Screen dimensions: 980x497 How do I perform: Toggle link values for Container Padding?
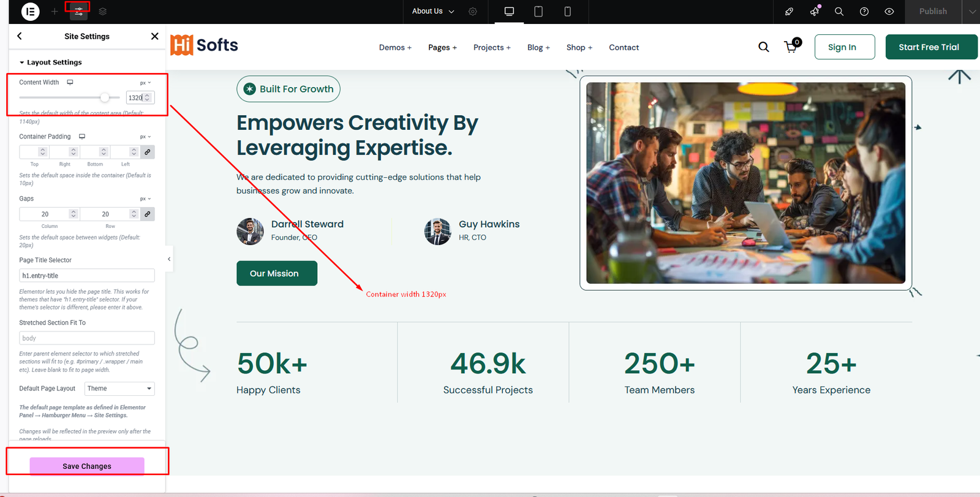click(x=148, y=152)
